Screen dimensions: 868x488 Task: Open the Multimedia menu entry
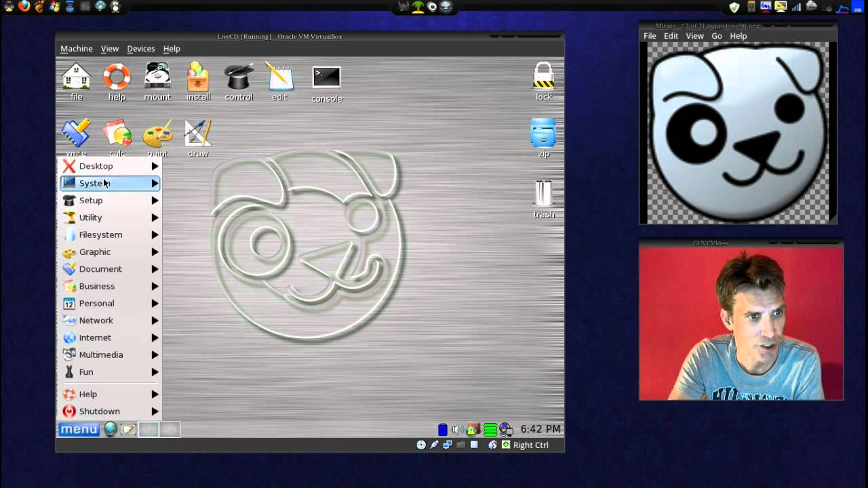110,354
